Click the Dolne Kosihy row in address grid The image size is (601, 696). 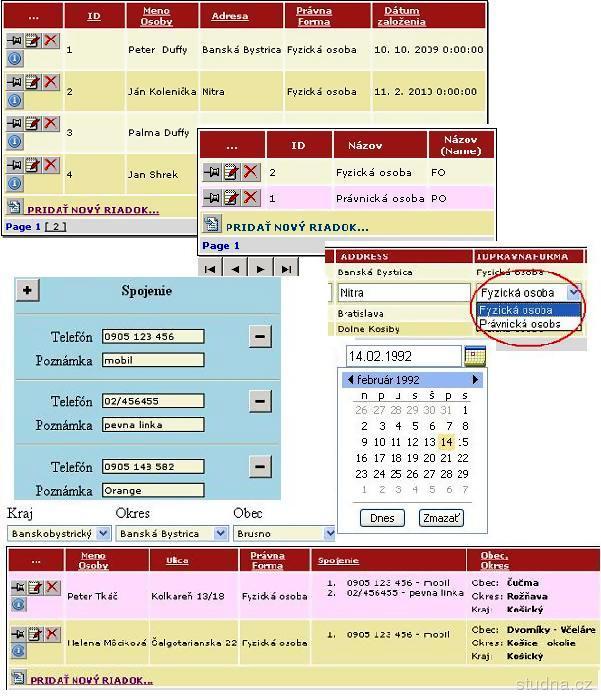pyautogui.click(x=368, y=329)
